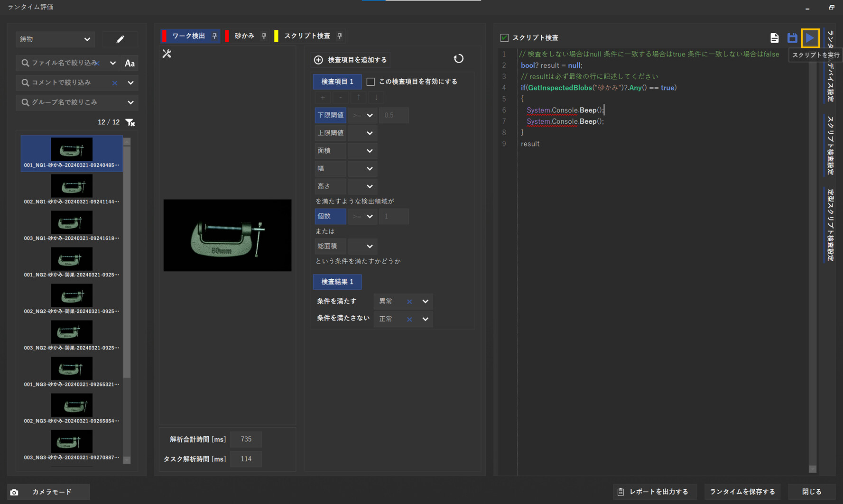Select thumbnail 003_NG1-砂かみ-20240321-09241618
This screenshot has width=843, height=504.
[72, 226]
